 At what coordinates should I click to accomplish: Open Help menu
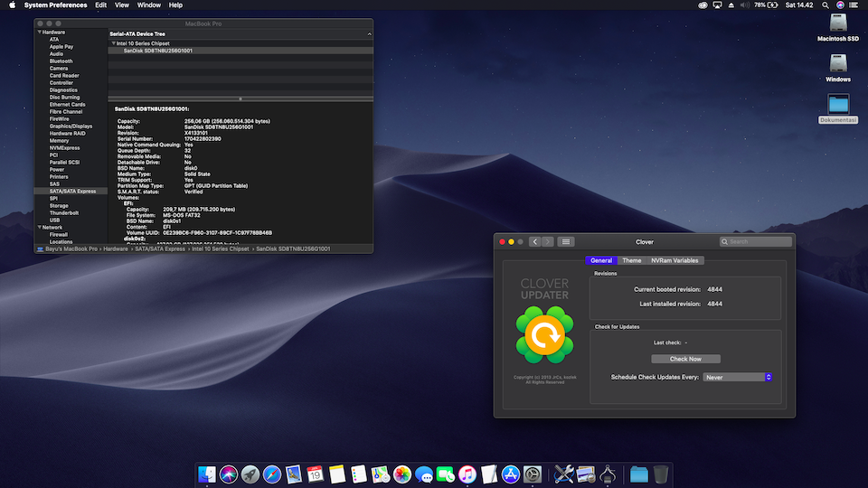(175, 5)
